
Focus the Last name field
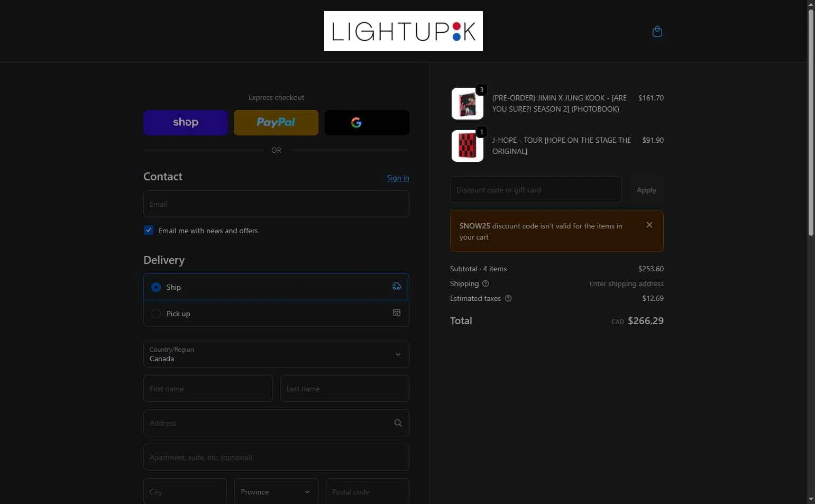[344, 389]
